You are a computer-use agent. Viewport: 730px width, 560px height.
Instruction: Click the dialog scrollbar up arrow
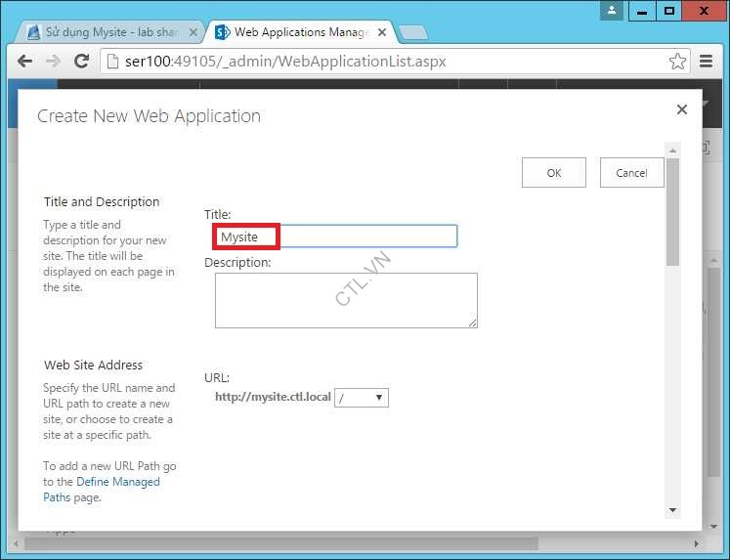click(672, 151)
